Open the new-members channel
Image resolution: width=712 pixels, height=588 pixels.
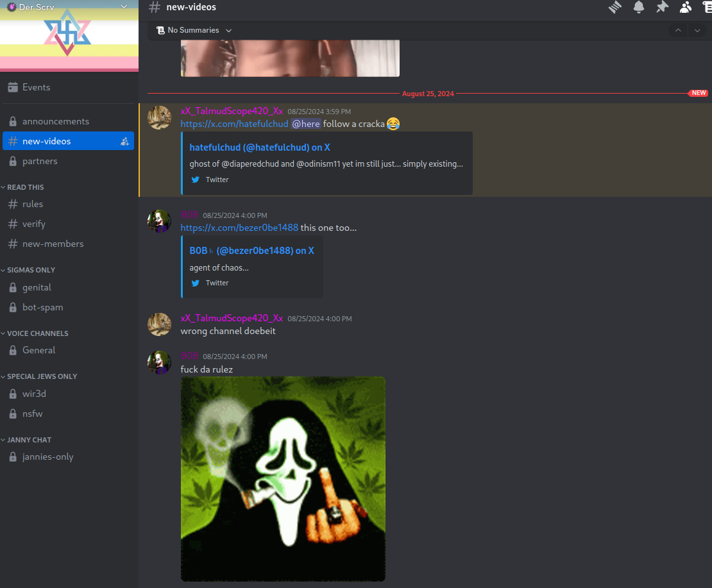click(x=68, y=244)
